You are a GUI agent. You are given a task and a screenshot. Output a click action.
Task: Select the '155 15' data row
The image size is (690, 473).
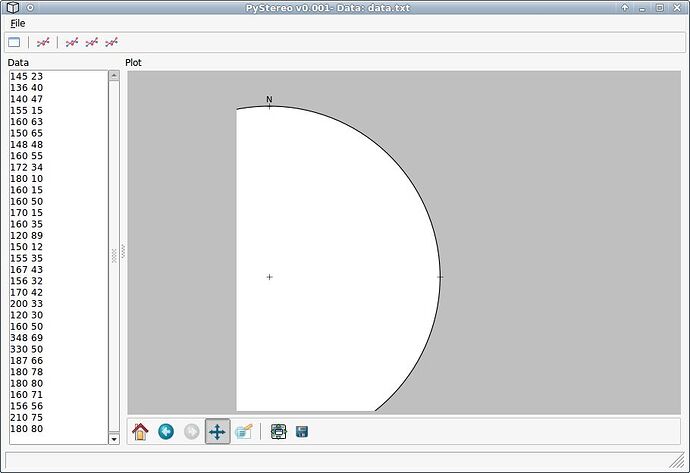(x=59, y=110)
